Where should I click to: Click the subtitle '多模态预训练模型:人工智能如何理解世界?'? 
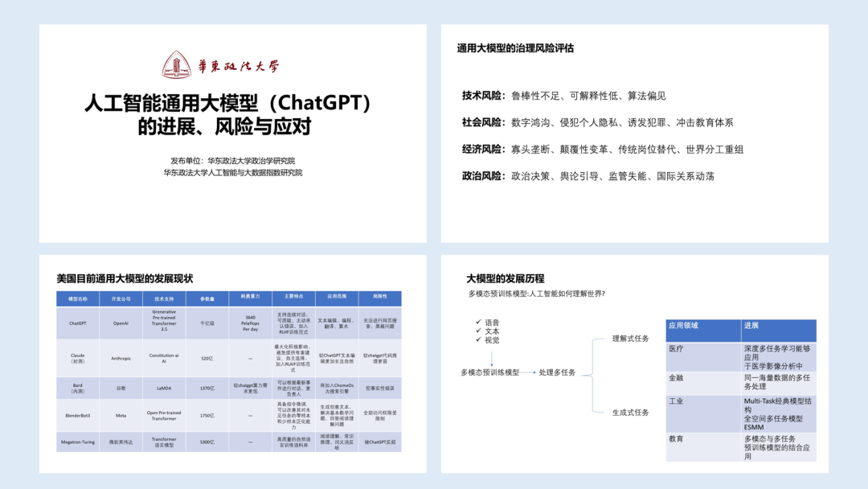click(536, 294)
